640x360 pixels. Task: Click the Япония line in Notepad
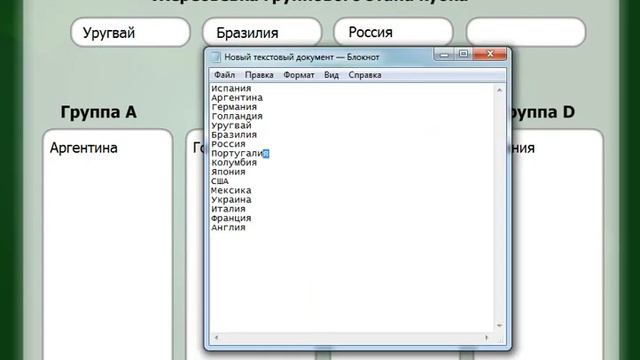coord(228,172)
